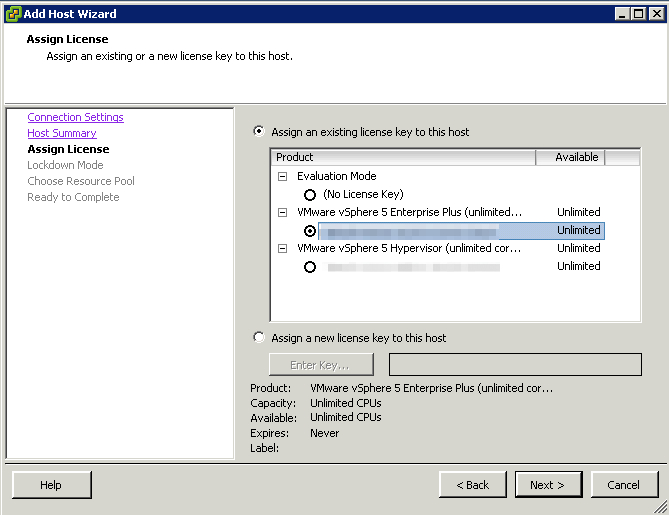Click the Capacity: Unlimited CPUs value

coord(346,403)
